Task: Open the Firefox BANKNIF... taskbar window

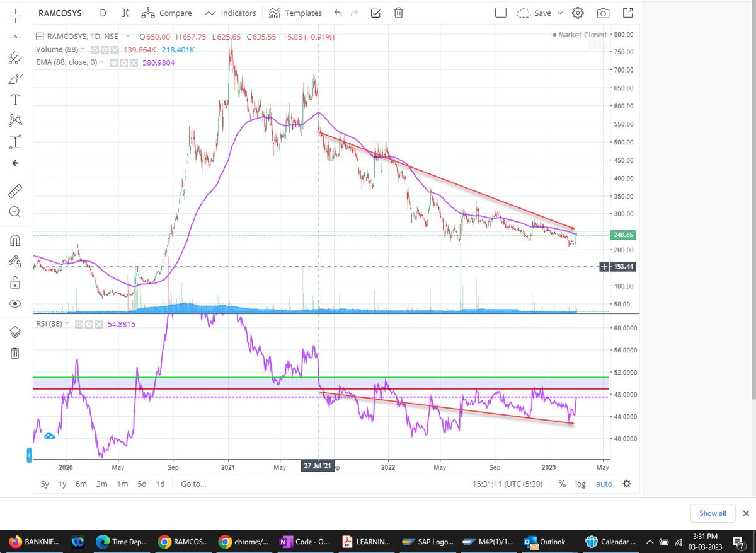Action: [33, 542]
